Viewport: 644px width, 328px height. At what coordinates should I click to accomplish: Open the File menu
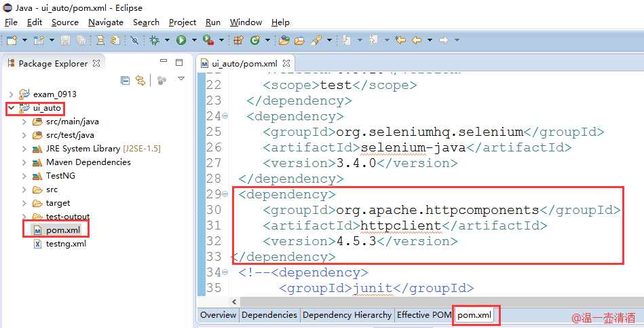[x=11, y=22]
